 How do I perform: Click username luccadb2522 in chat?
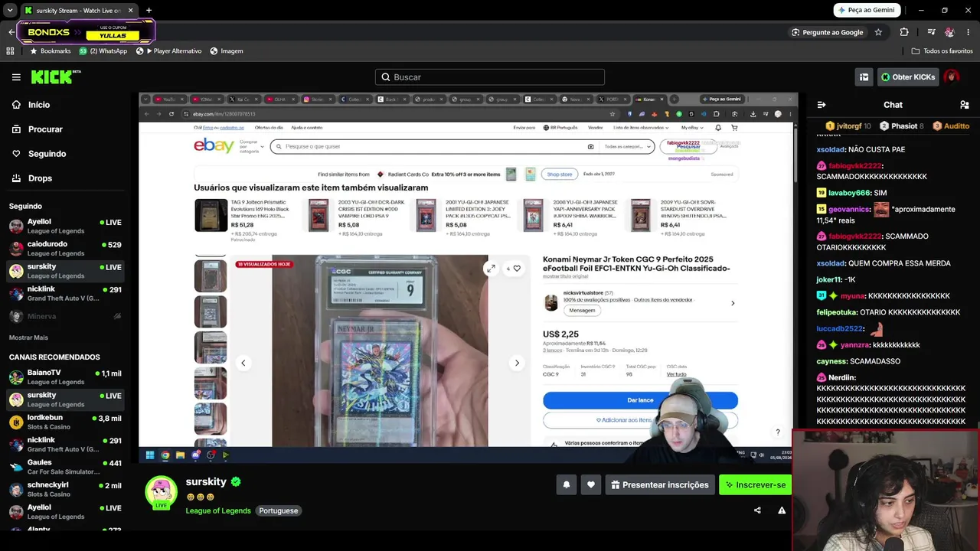(840, 328)
